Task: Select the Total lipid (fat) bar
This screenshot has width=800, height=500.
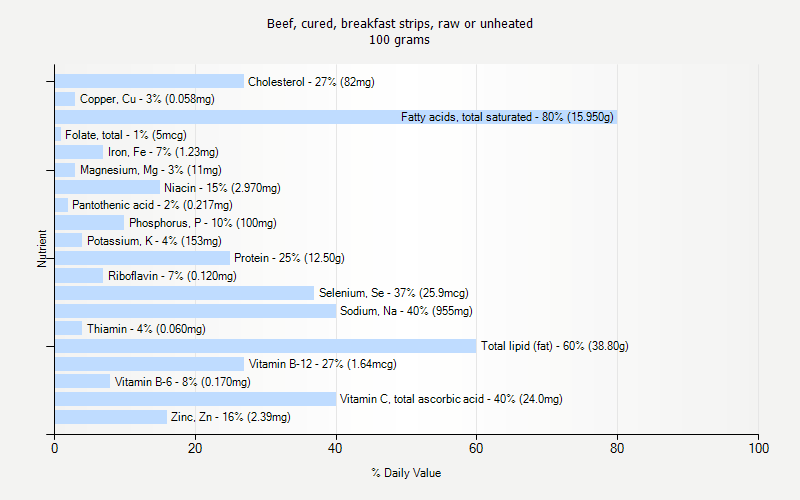Action: (266, 346)
